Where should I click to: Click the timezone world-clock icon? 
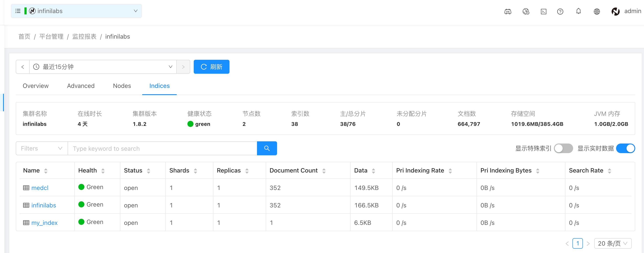[526, 12]
